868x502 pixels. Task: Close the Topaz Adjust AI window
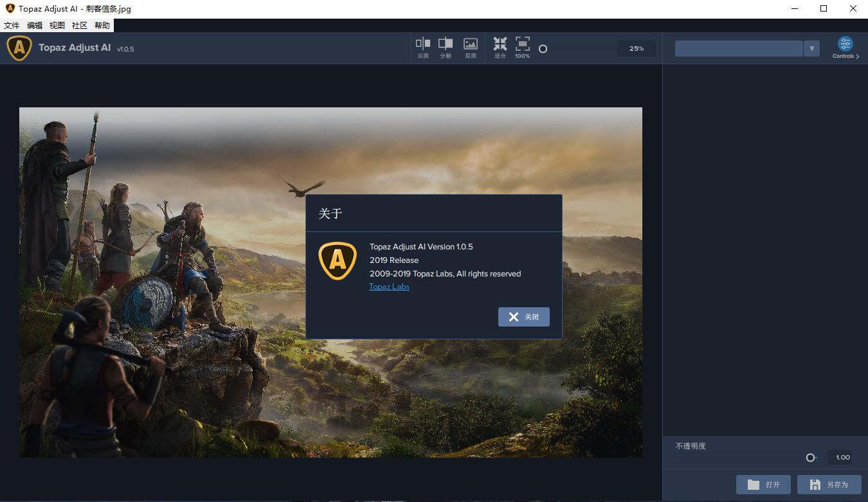click(x=853, y=8)
